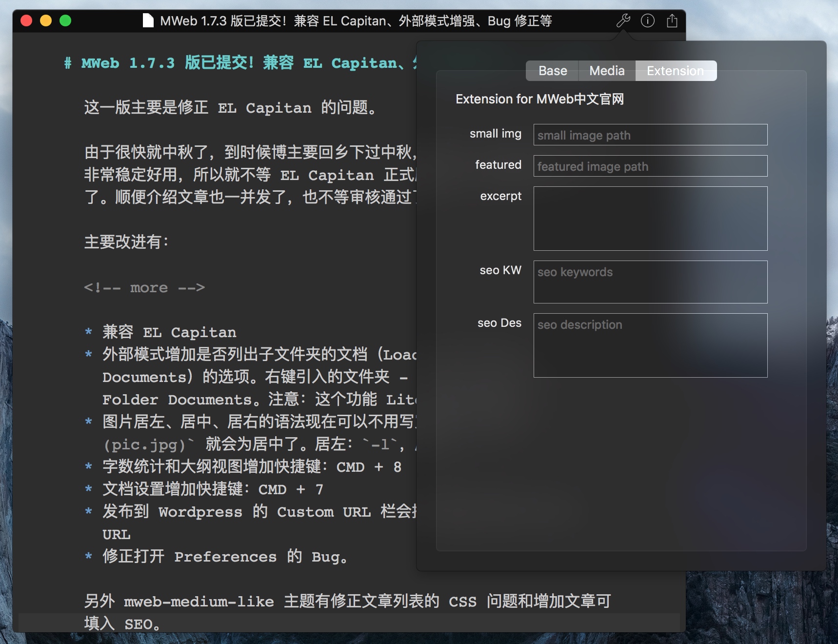Click the 'featured' label
The image size is (838, 644).
pos(498,165)
